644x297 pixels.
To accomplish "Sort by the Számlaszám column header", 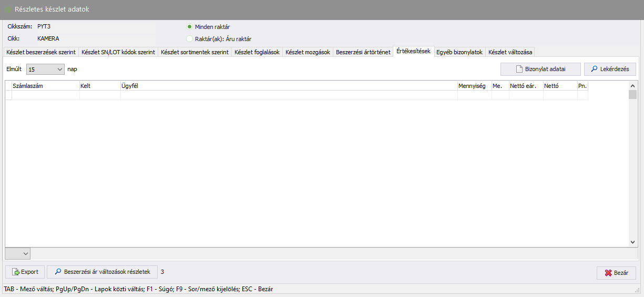I will tap(45, 85).
